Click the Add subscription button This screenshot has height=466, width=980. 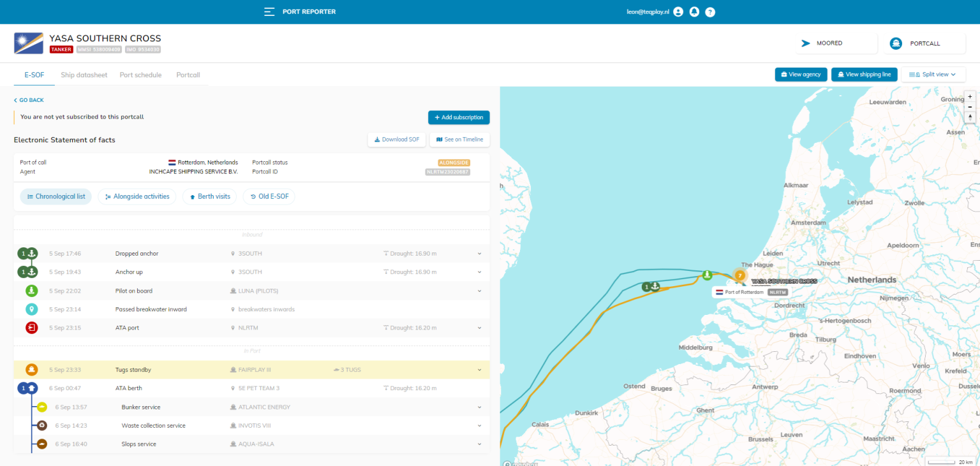(459, 117)
